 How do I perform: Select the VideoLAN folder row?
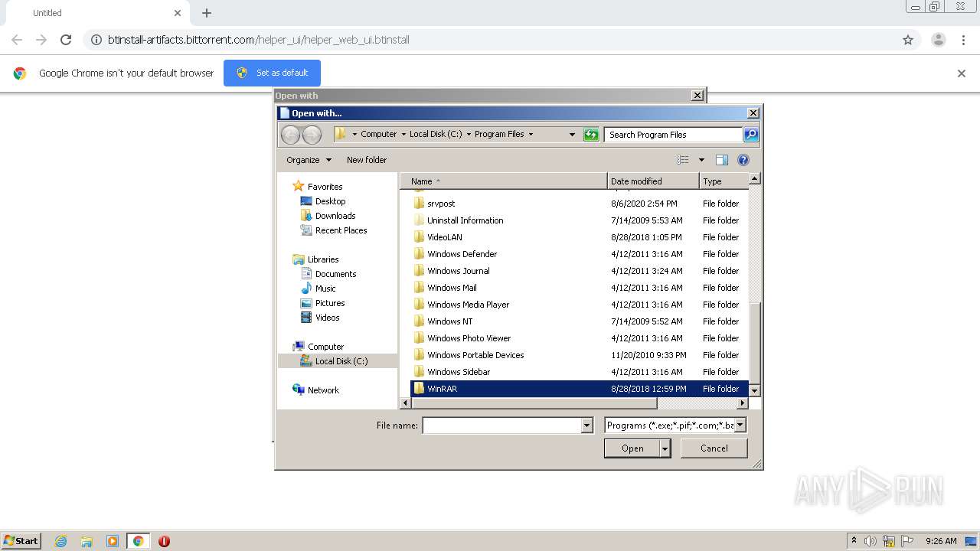pyautogui.click(x=580, y=237)
